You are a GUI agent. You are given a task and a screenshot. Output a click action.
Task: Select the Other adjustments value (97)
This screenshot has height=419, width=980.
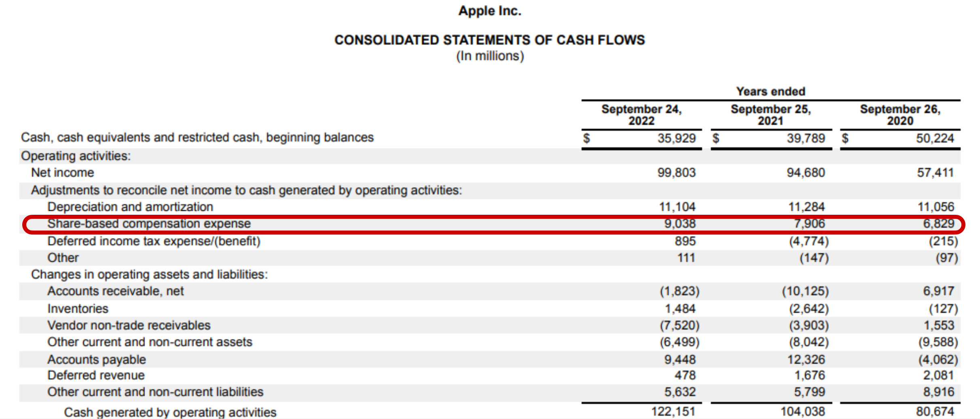(x=947, y=258)
